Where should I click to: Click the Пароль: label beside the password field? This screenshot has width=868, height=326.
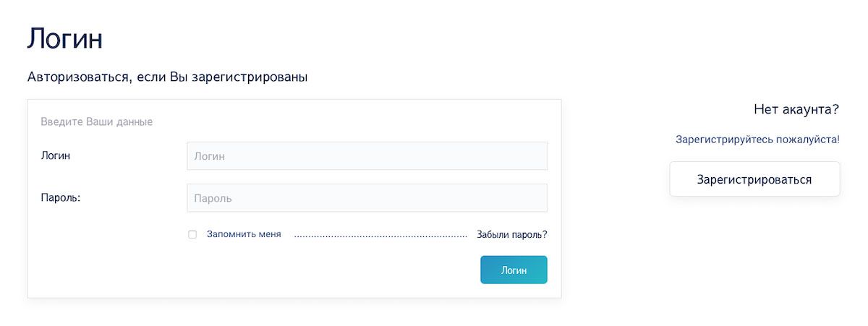click(x=60, y=197)
